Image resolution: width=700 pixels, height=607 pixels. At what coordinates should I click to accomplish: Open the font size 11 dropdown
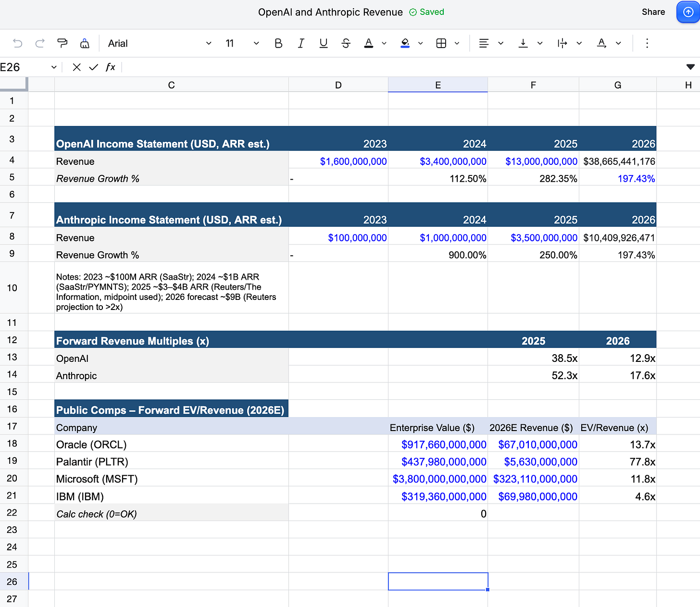[x=242, y=43]
